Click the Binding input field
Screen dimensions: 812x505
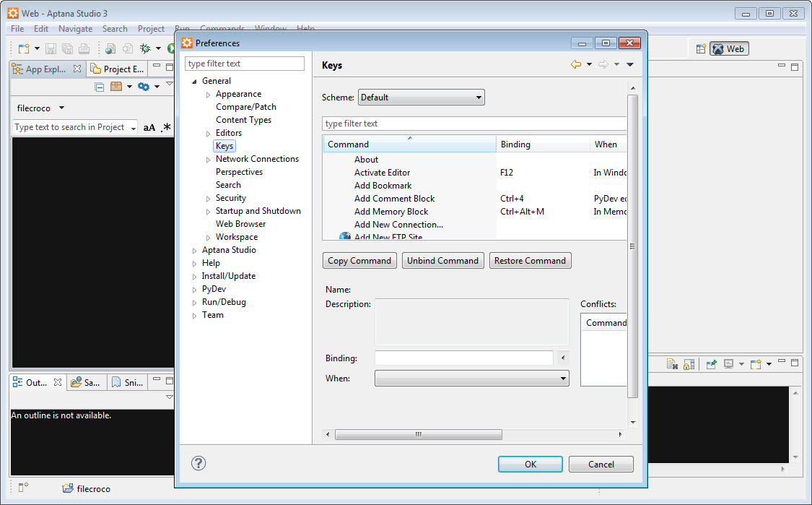(x=463, y=358)
